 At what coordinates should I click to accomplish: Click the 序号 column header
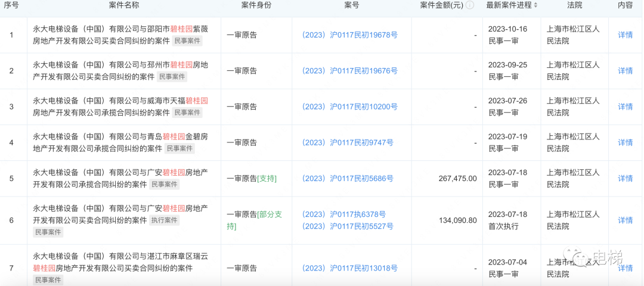tap(11, 6)
